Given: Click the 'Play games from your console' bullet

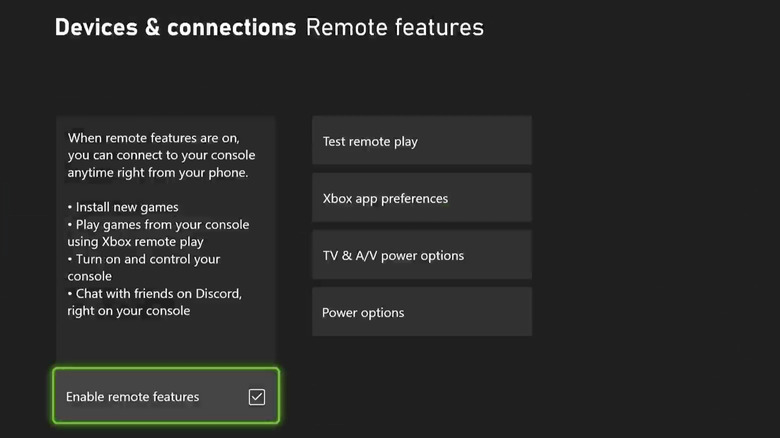Looking at the screenshot, I should coord(159,224).
